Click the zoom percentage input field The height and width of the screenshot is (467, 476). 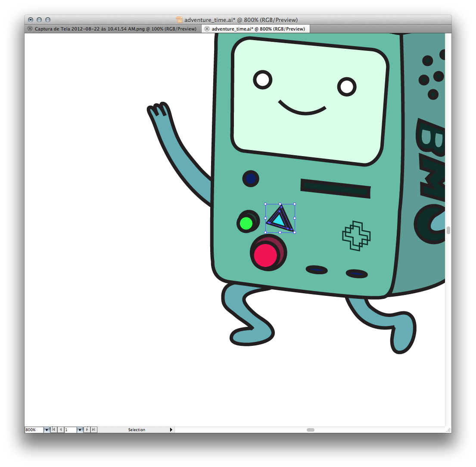34,429
